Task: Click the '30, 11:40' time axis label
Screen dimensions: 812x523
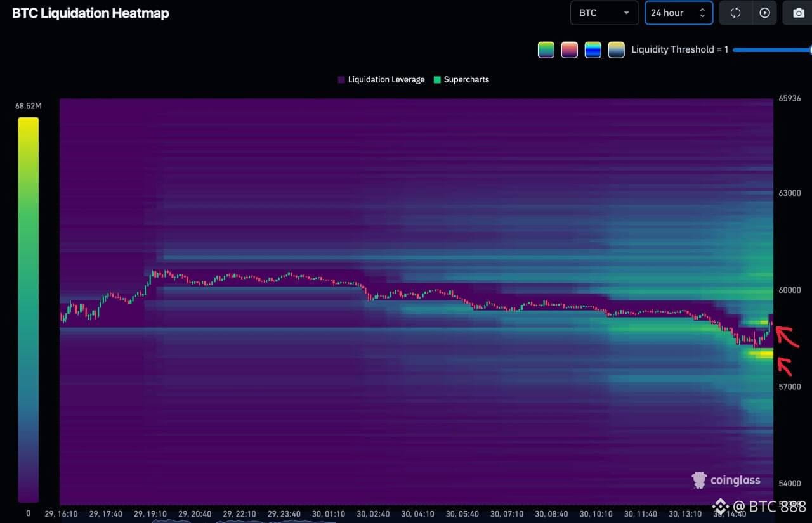Action: coord(640,513)
